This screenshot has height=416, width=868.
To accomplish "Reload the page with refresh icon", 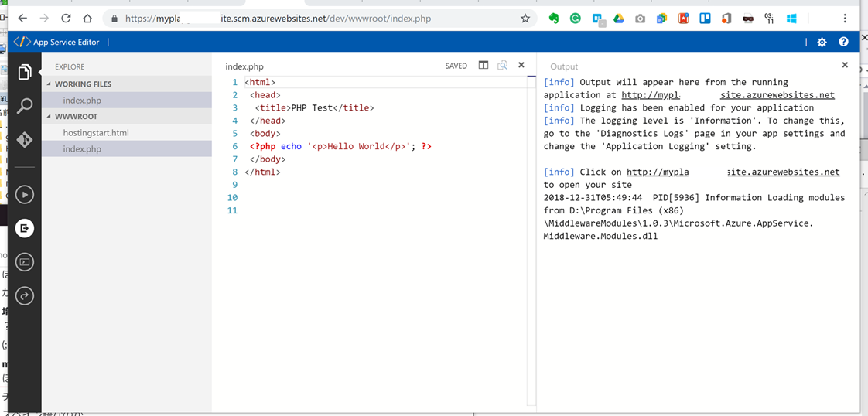I will (x=66, y=19).
